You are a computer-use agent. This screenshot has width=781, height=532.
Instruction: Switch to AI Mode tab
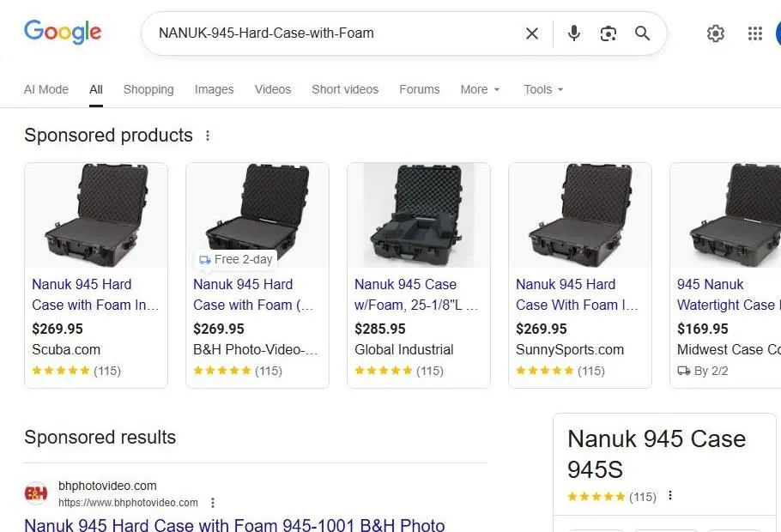pyautogui.click(x=46, y=89)
